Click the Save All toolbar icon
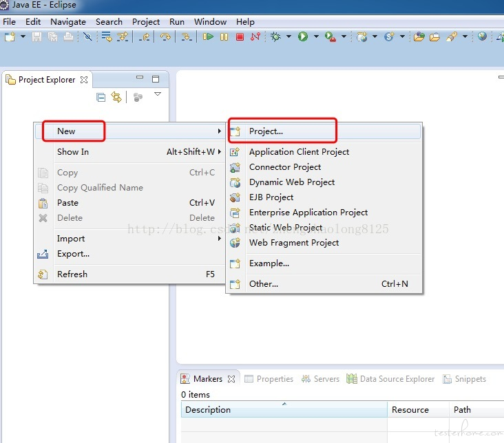This screenshot has height=443, width=504. pyautogui.click(x=52, y=36)
